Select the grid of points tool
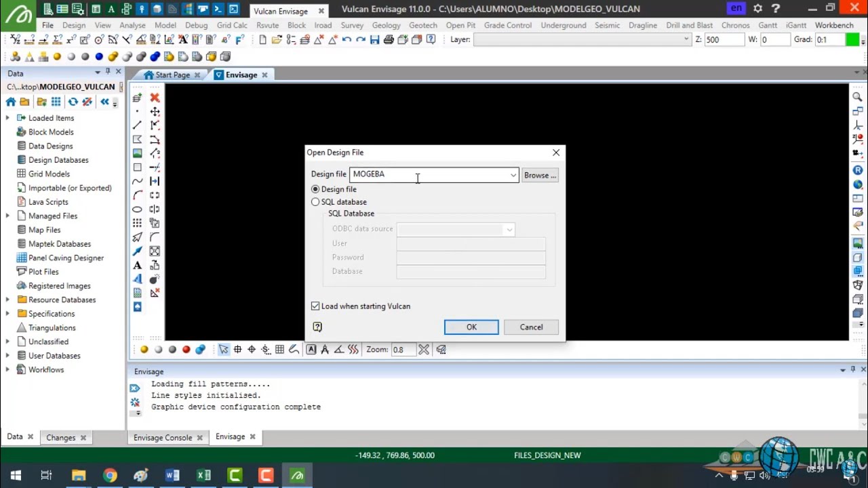The width and height of the screenshot is (868, 488). [138, 223]
